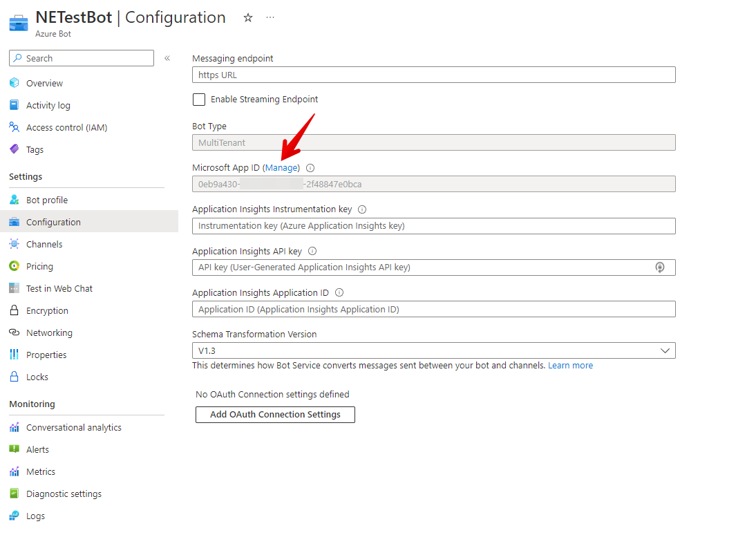This screenshot has width=756, height=535.
Task: Open Tags page
Action: point(35,149)
